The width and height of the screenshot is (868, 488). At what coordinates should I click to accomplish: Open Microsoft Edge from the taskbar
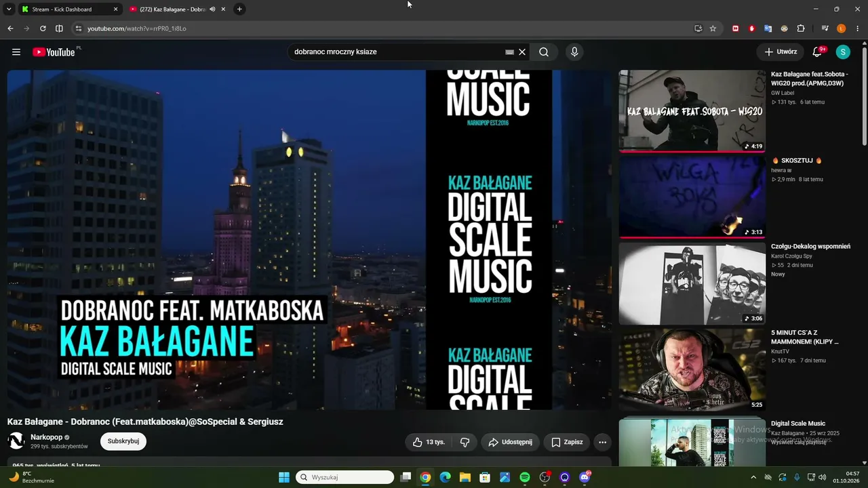(445, 477)
